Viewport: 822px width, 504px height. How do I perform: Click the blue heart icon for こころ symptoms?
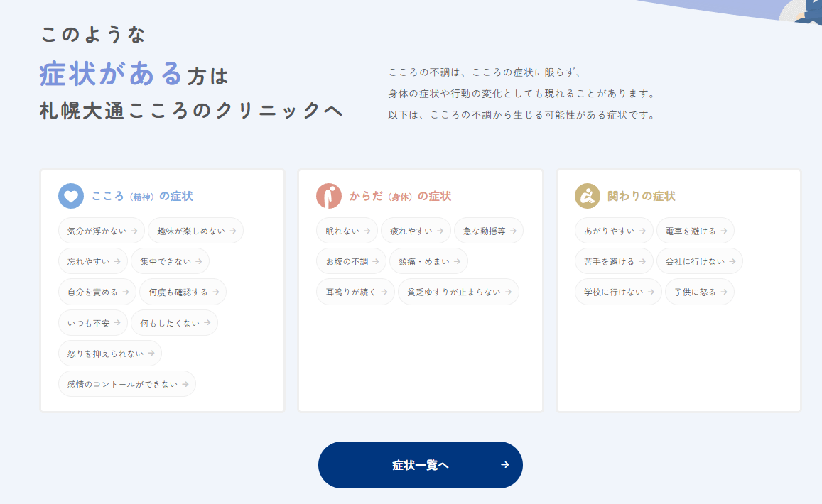point(71,196)
